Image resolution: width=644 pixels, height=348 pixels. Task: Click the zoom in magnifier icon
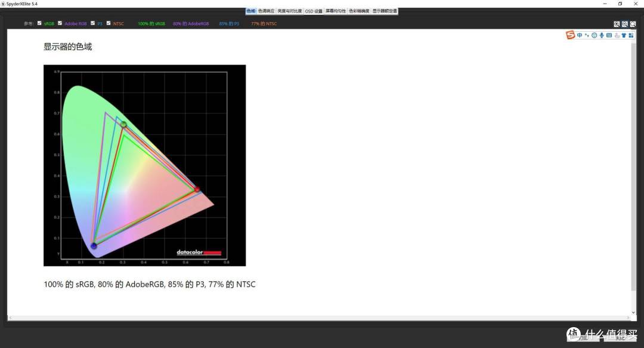pyautogui.click(x=617, y=24)
